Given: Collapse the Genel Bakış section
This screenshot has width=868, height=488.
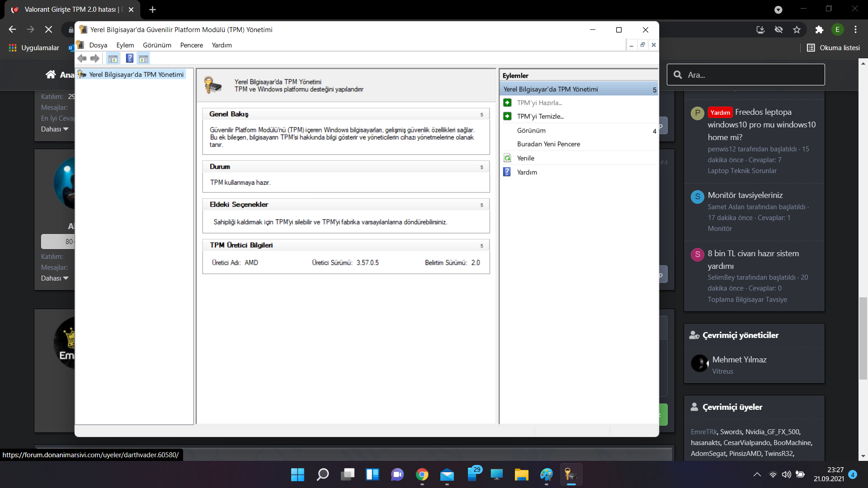Looking at the screenshot, I should pyautogui.click(x=481, y=115).
